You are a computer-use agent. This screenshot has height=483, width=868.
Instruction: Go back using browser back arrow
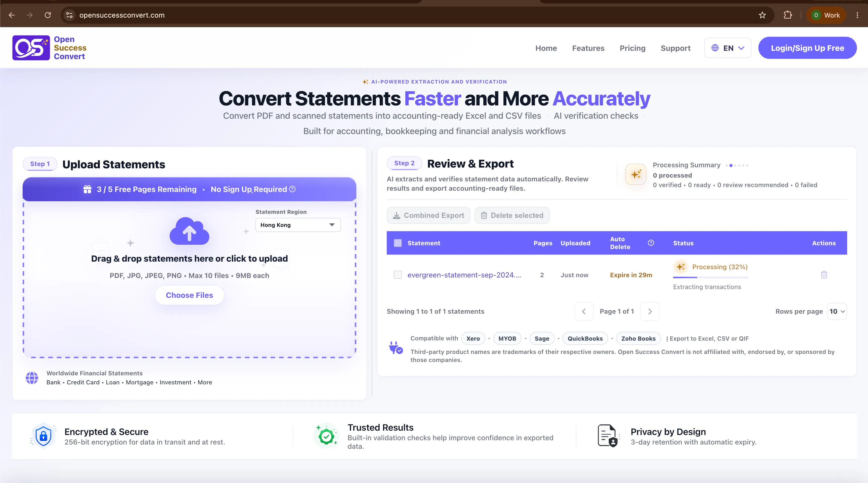pyautogui.click(x=12, y=15)
